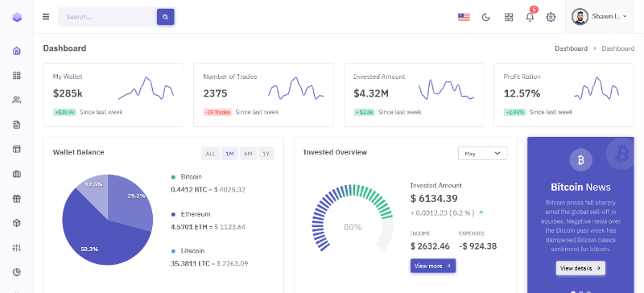The height and width of the screenshot is (293, 644).
Task: Open the home icon in sidebar
Action: coord(17,51)
